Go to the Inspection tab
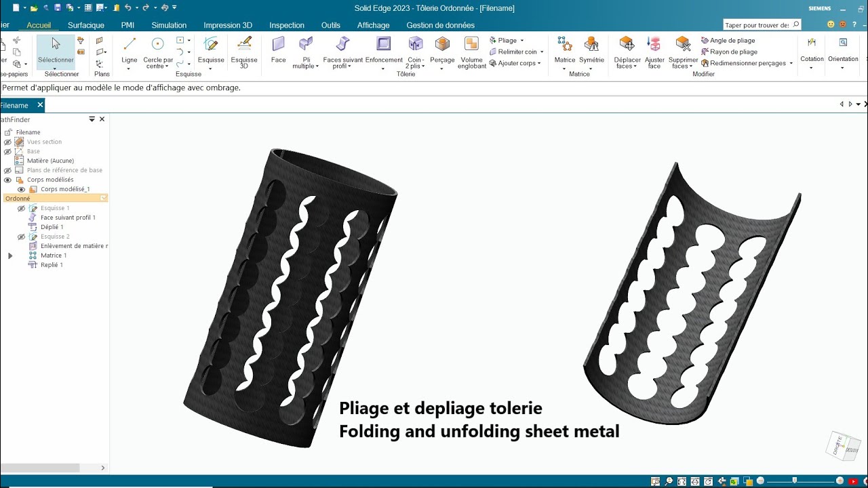Viewport: 868px width, 488px height. (x=287, y=25)
